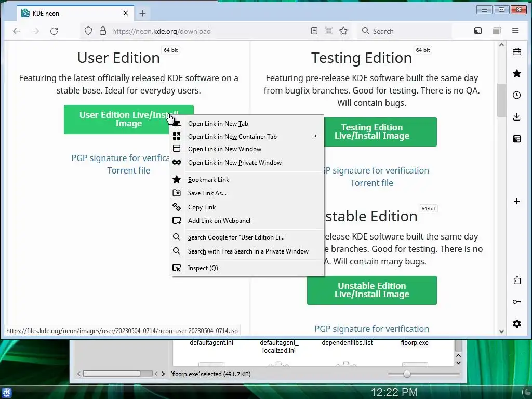Choose Open Link in New Window
The image size is (532, 399).
click(x=246, y=149)
